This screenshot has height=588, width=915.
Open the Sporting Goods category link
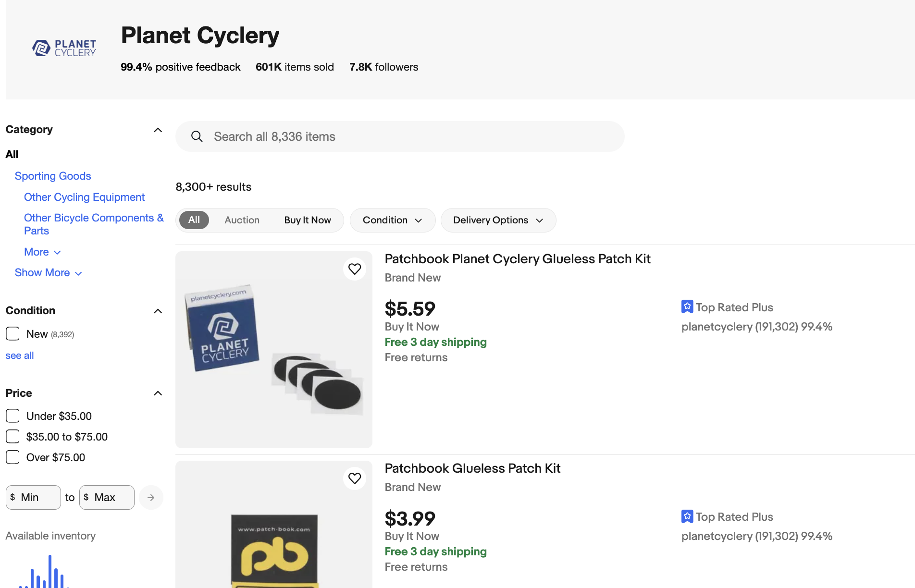pyautogui.click(x=53, y=176)
